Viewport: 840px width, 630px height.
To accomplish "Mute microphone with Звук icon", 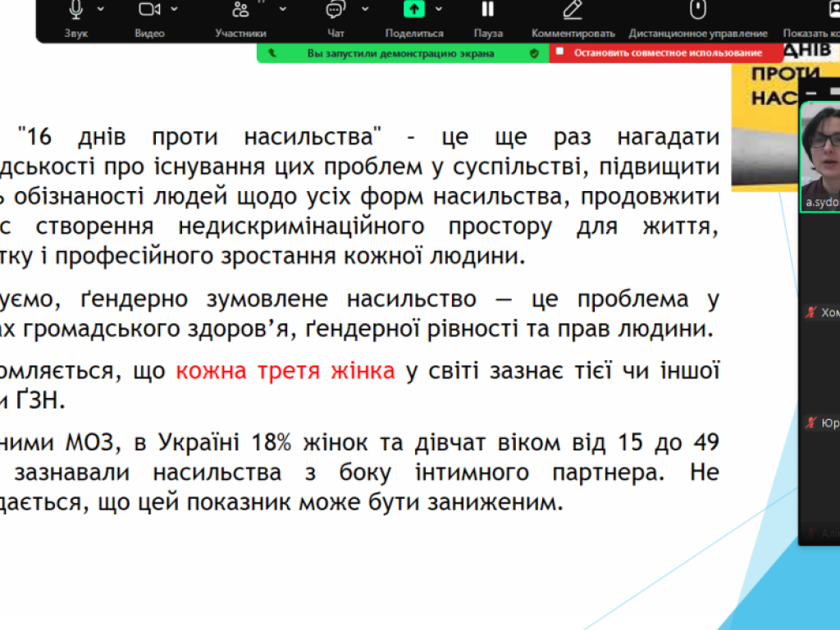I will pyautogui.click(x=76, y=9).
